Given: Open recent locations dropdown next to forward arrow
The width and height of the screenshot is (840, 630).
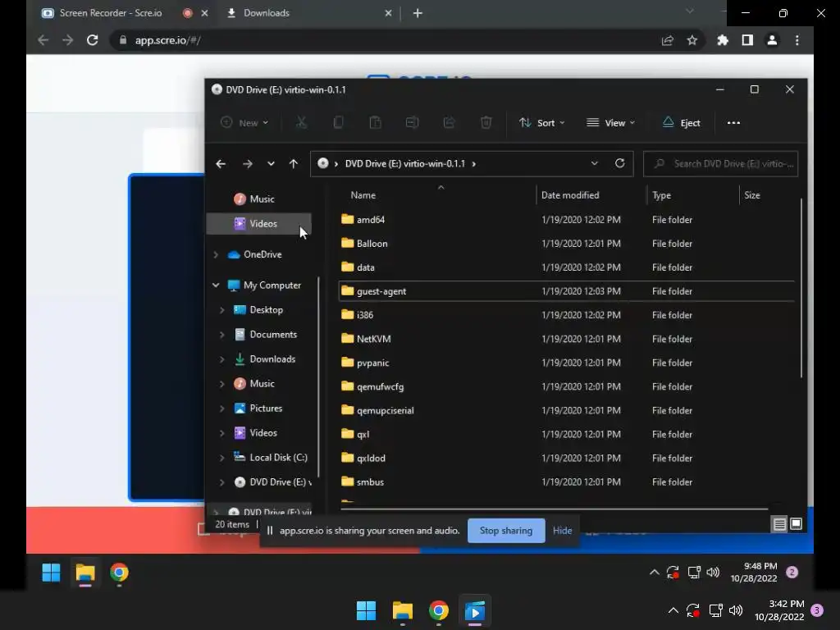Looking at the screenshot, I should [271, 164].
